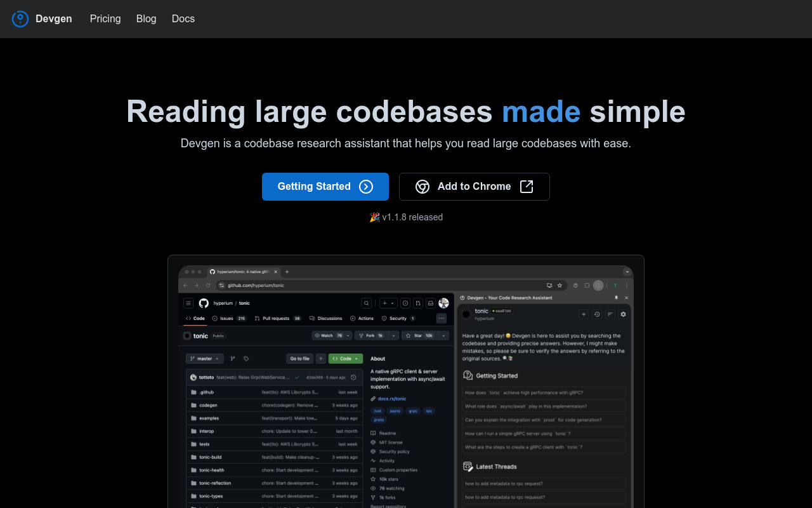Open the hamburger menu in GitHub preview
Viewport: 812px width, 508px height.
(x=188, y=304)
